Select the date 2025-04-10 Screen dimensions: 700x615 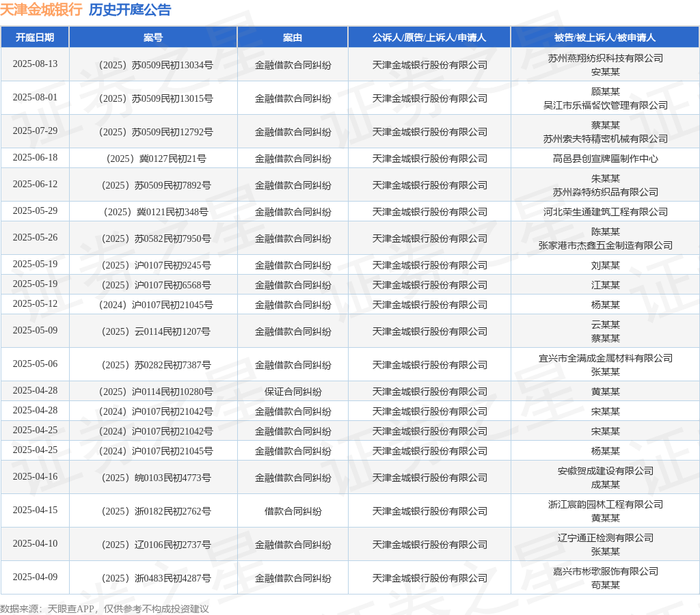(x=36, y=544)
